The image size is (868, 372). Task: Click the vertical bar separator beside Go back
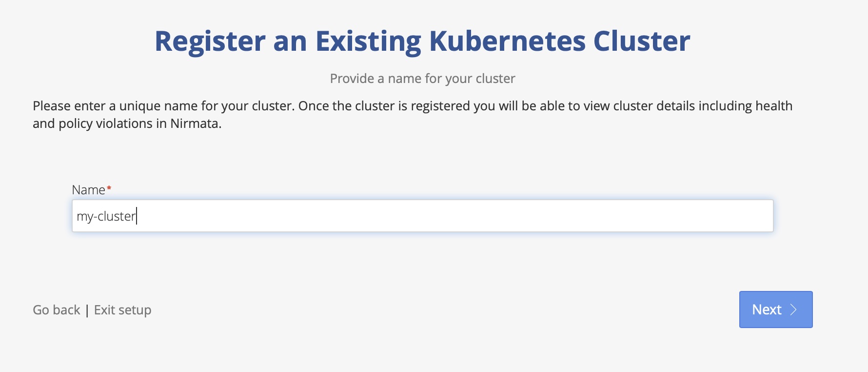(x=87, y=310)
